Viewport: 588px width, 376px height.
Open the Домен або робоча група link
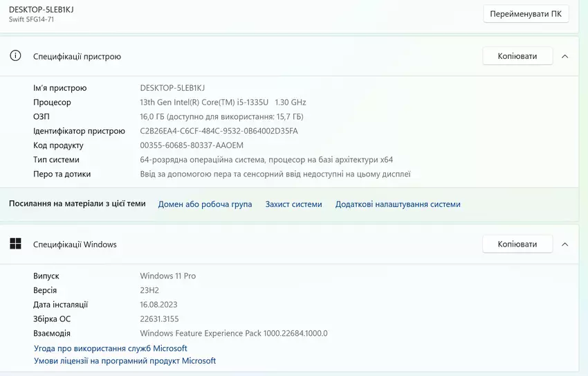tap(205, 204)
